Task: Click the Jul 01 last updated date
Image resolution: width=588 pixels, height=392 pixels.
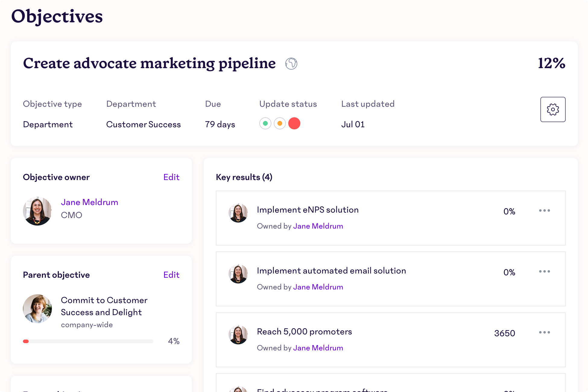Action: coord(353,124)
